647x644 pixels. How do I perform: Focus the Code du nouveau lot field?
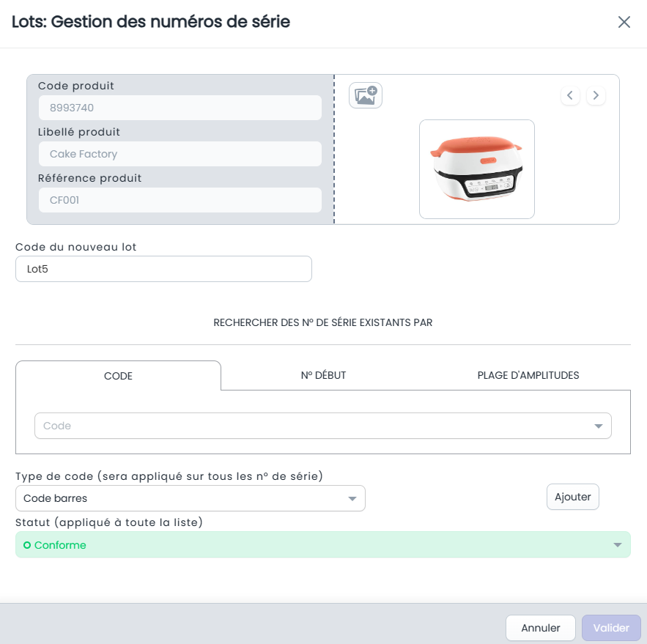163,269
